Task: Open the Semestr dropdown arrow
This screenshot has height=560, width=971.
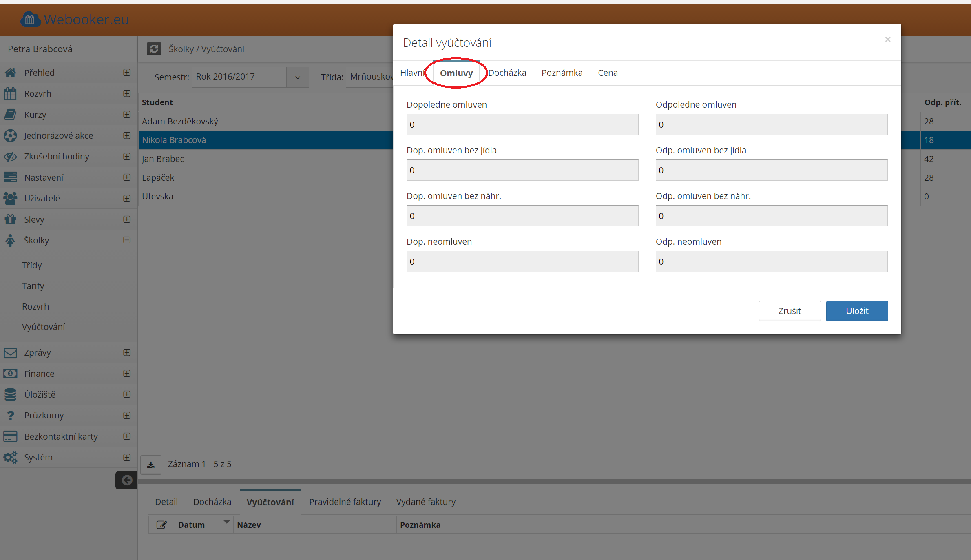Action: tap(298, 77)
